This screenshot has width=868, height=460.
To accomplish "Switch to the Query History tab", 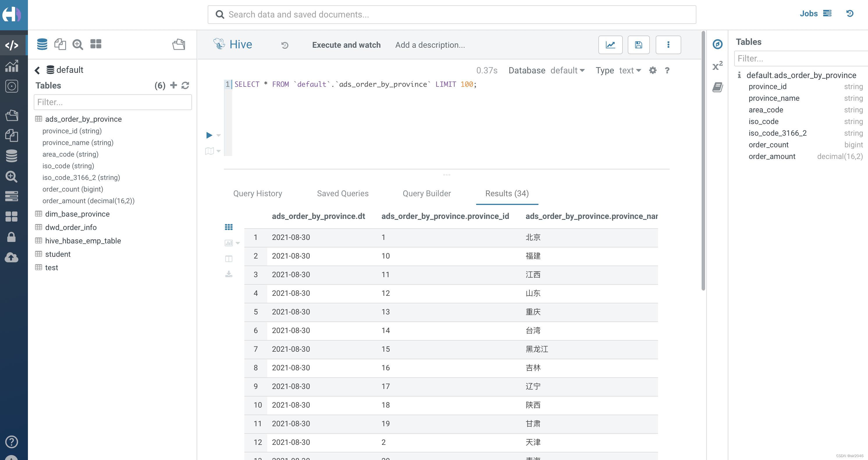I will click(x=257, y=193).
